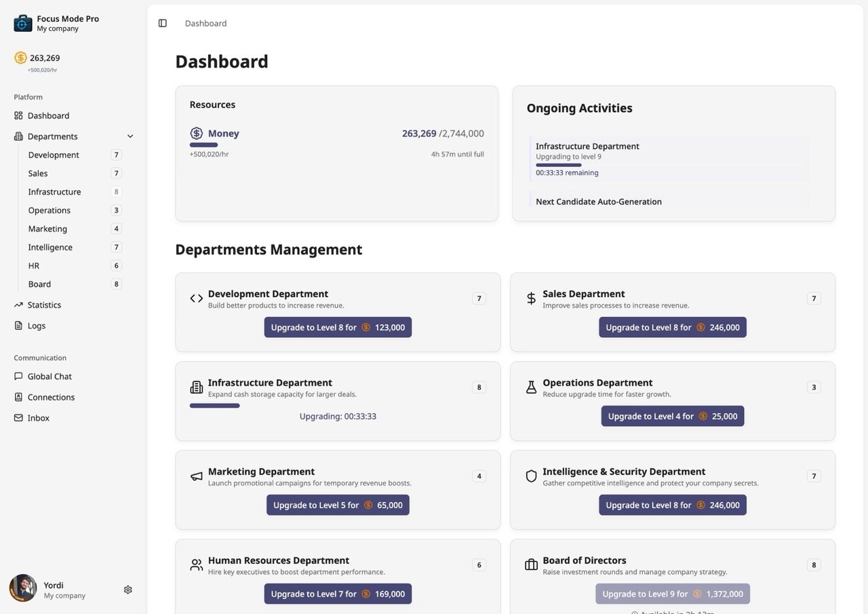Image resolution: width=868 pixels, height=614 pixels.
Task: Click the building icon for Infrastructure Department
Action: [196, 387]
